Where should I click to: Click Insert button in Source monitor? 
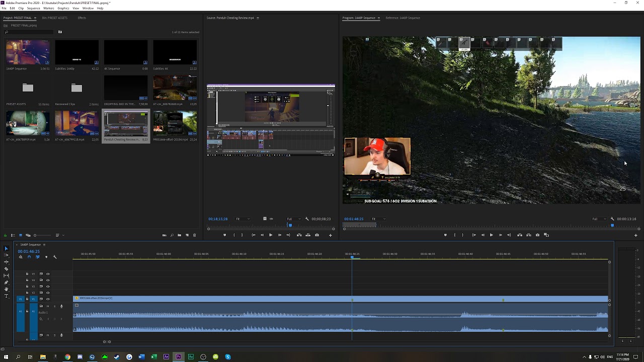(299, 235)
